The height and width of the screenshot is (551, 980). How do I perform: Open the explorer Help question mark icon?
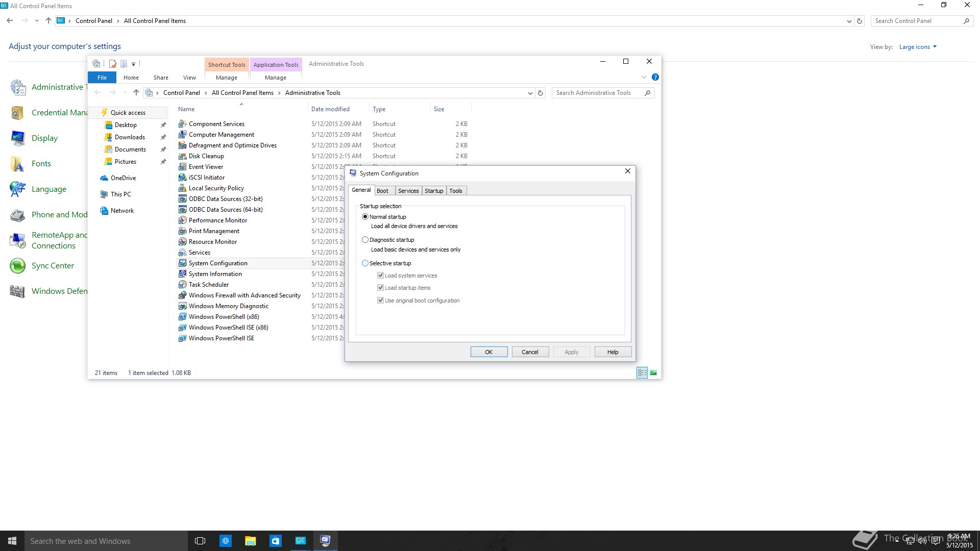pos(655,77)
